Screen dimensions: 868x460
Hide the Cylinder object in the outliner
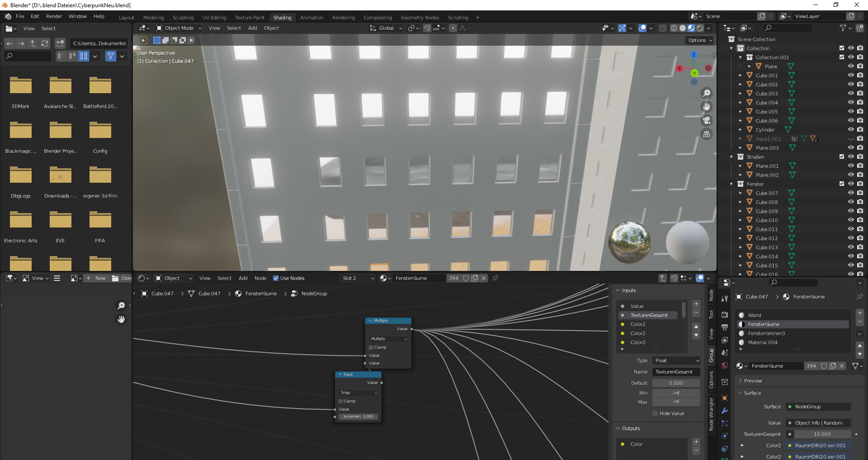[852, 130]
